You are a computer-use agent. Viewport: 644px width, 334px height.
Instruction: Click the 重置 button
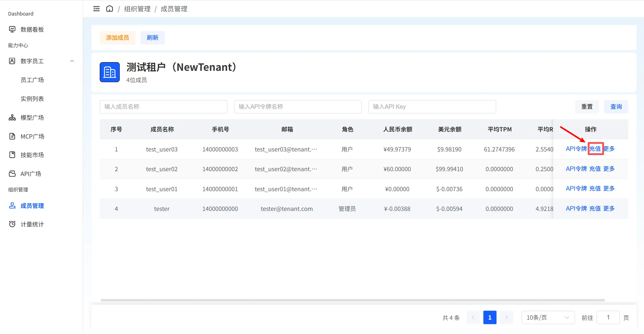pos(587,107)
